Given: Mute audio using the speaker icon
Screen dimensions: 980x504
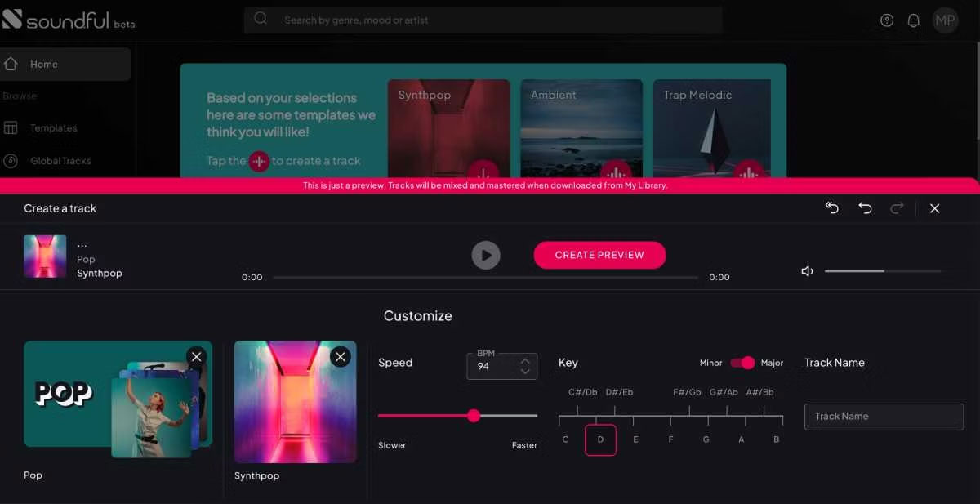Looking at the screenshot, I should tap(807, 270).
